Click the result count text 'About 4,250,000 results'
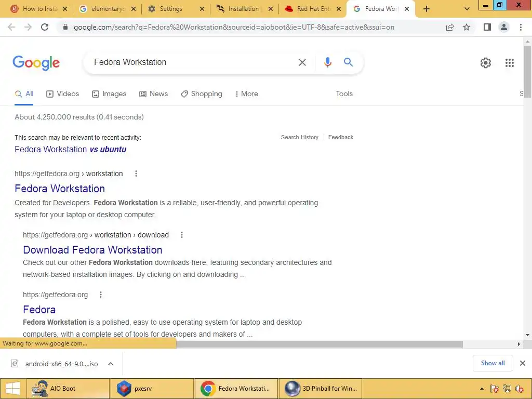 pos(55,117)
